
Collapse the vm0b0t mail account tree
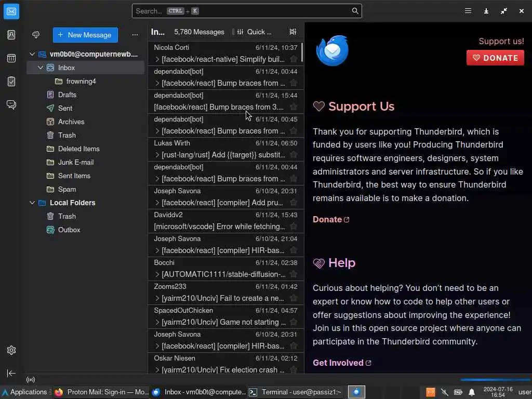32,54
